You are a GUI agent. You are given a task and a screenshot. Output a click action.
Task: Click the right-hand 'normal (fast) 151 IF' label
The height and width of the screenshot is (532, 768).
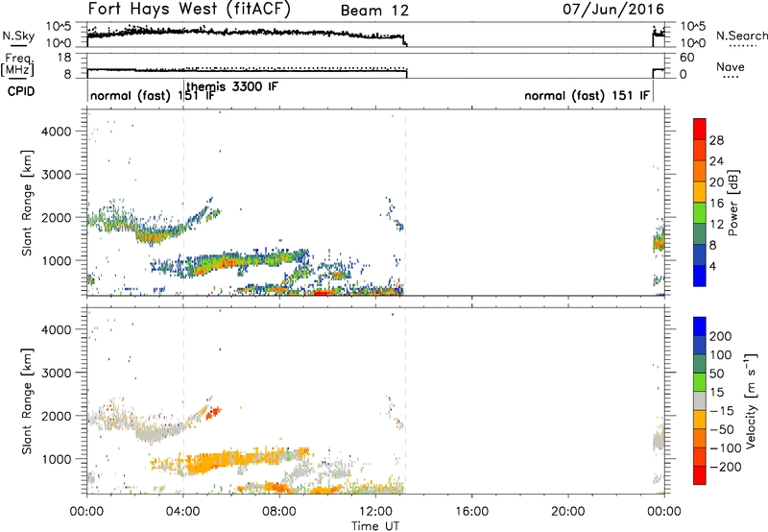pyautogui.click(x=588, y=95)
